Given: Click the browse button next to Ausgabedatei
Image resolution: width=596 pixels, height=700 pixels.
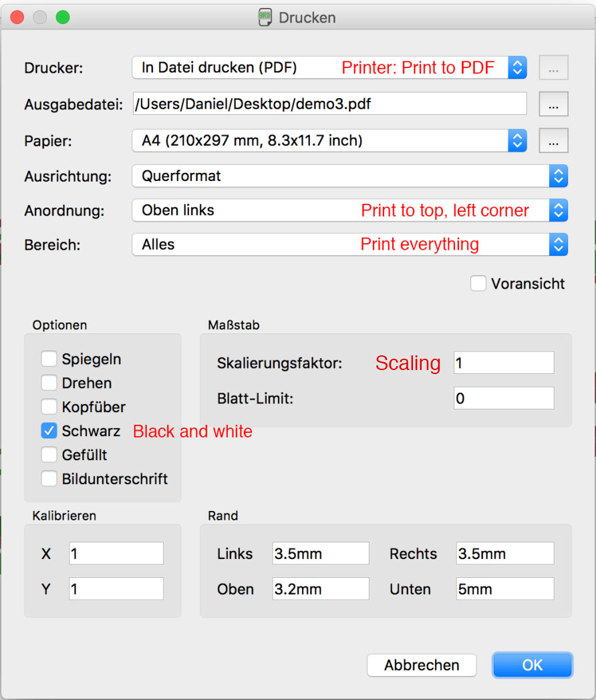Looking at the screenshot, I should [553, 104].
